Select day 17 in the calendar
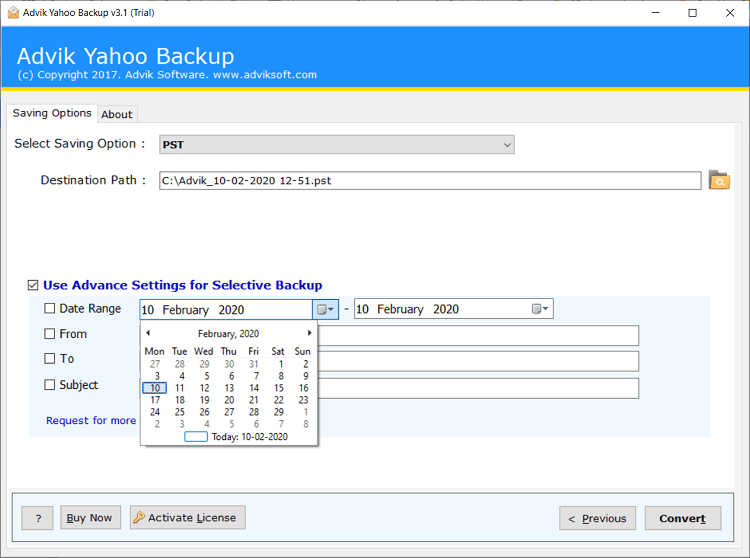 coord(155,400)
